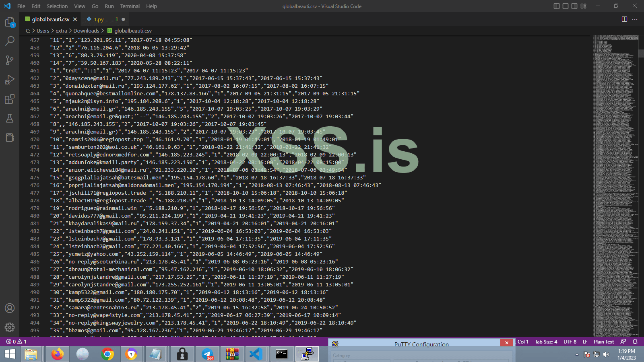Open the Manage gear menu
Viewport: 644px width, 362px height.
coord(10,327)
